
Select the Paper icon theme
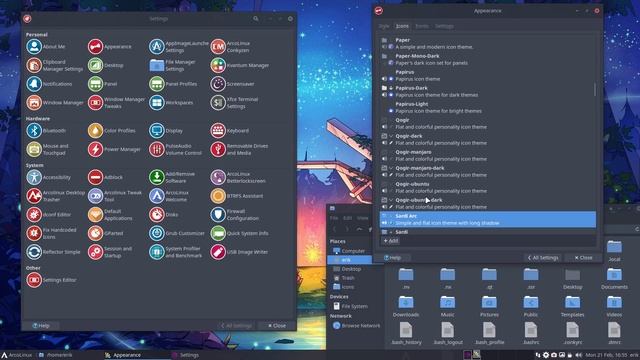[x=488, y=43]
